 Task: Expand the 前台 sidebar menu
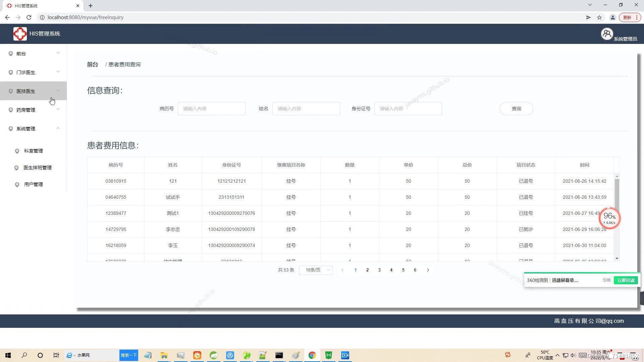[34, 54]
